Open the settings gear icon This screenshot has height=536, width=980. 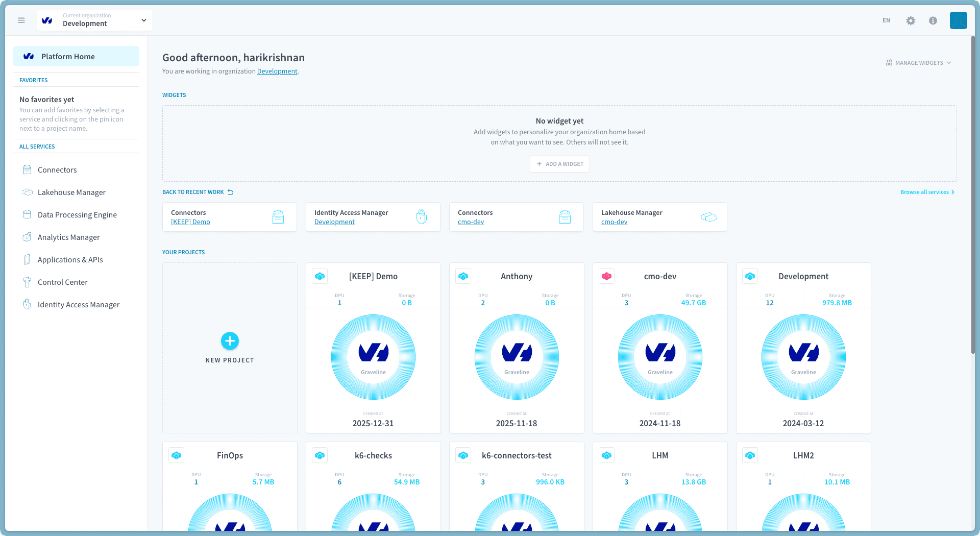coord(911,20)
